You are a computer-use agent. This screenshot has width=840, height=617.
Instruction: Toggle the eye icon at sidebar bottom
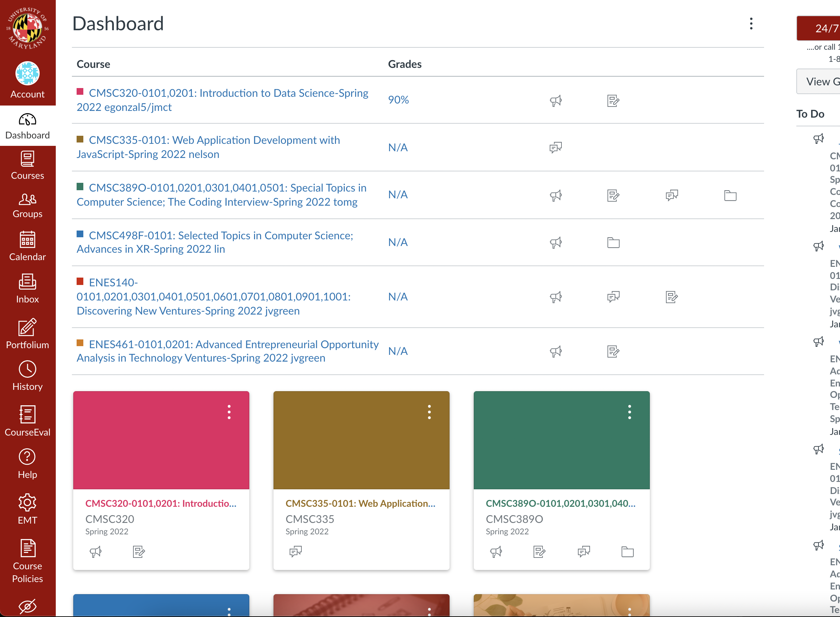coord(28,606)
